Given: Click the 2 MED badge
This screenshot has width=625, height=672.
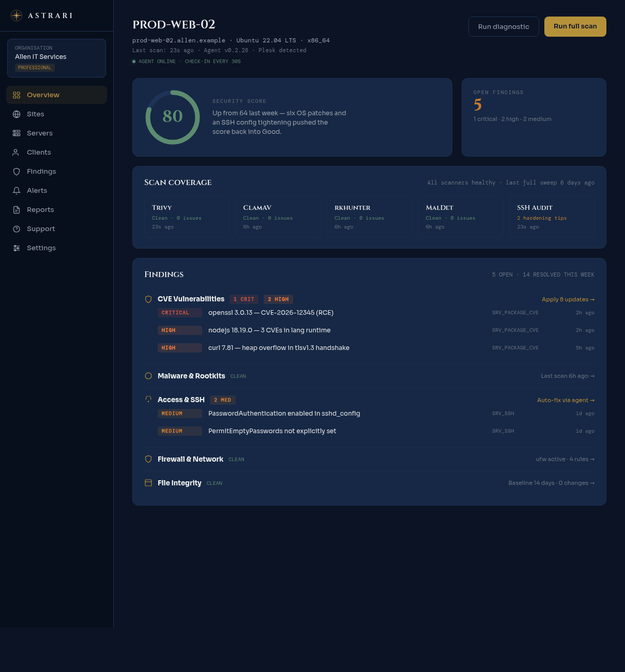Looking at the screenshot, I should click(223, 400).
